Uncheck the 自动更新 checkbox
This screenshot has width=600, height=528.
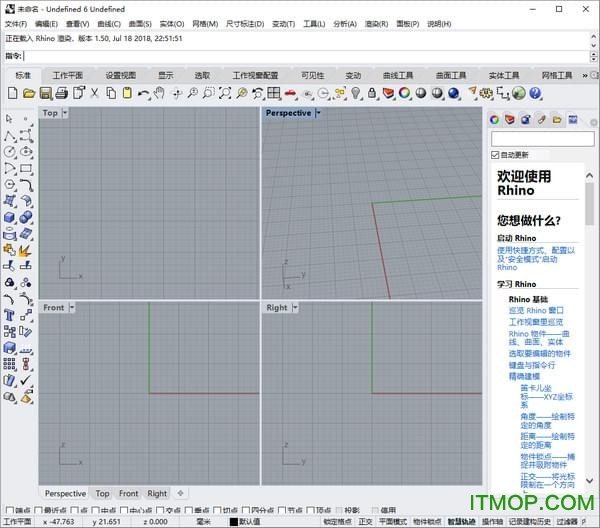(495, 155)
